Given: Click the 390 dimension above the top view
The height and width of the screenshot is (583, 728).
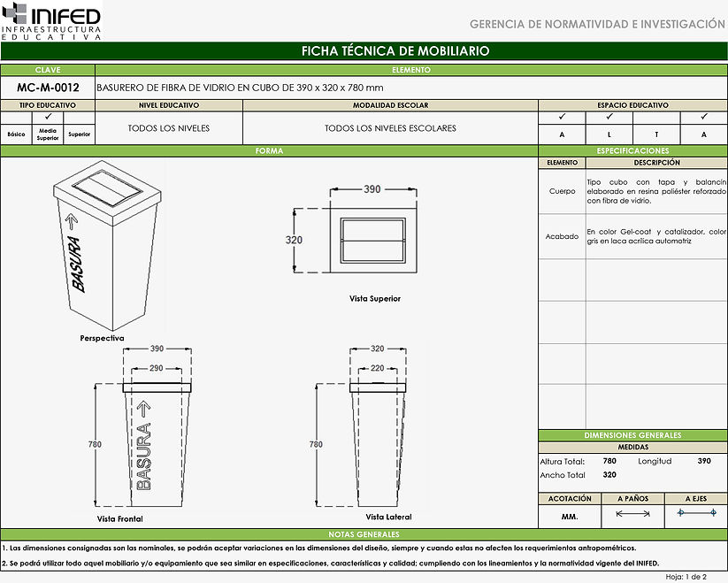Looking at the screenshot, I should pyautogui.click(x=372, y=189).
